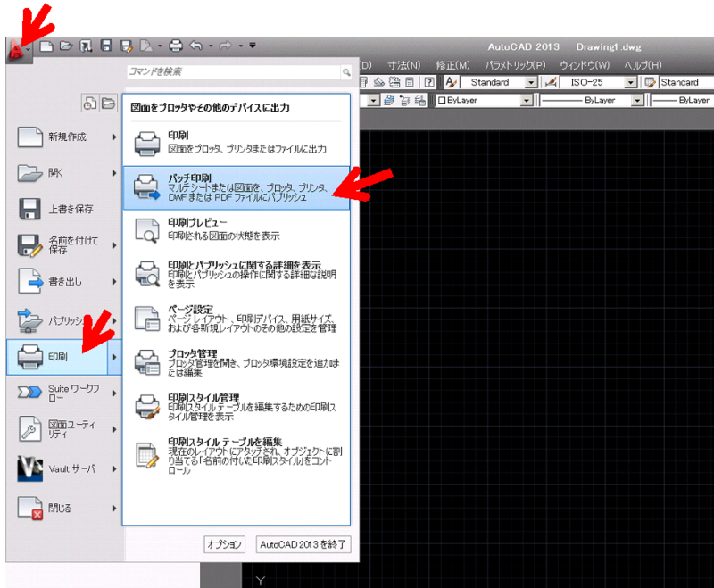Open the ByLayer linetype dropdown
This screenshot has height=588, width=714.
638,100
